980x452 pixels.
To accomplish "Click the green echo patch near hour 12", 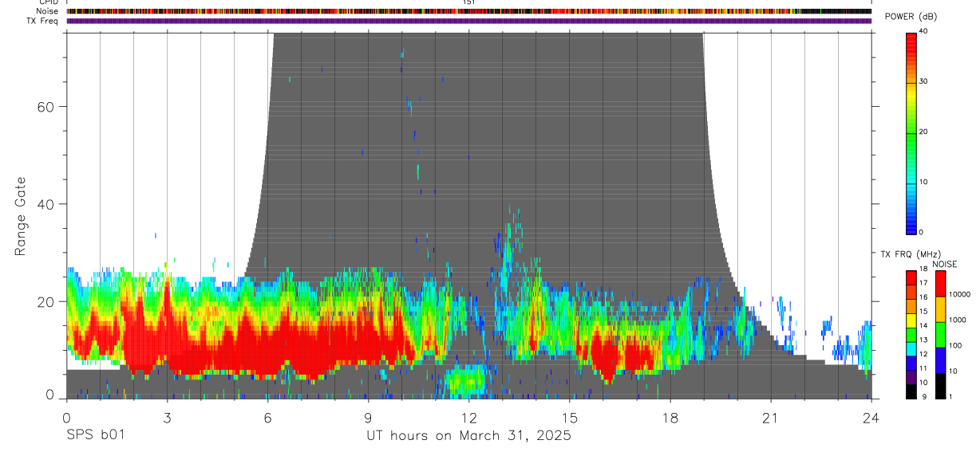I will point(466,381).
